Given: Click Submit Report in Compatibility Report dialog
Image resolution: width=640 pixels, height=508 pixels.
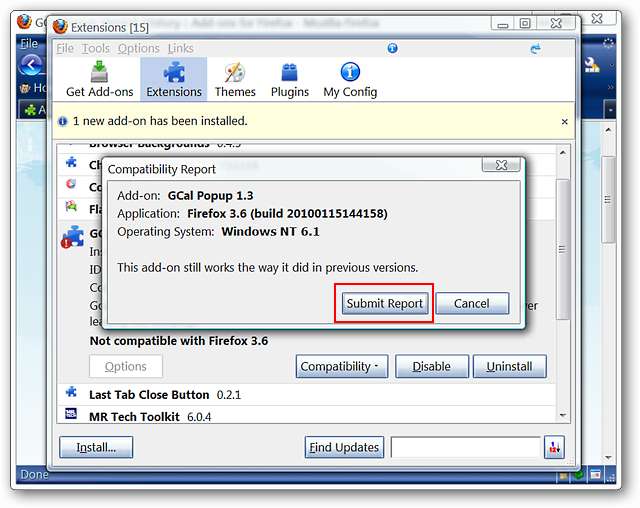Looking at the screenshot, I should pos(385,303).
